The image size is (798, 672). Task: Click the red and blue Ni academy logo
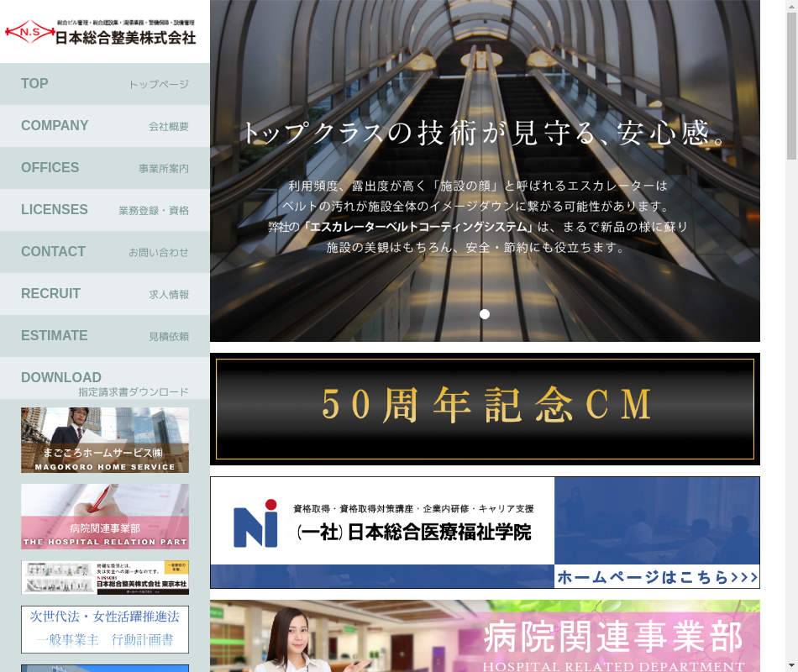[255, 522]
